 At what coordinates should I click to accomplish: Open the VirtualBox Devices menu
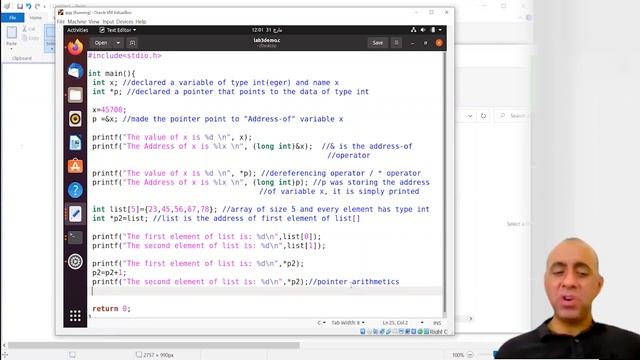click(124, 22)
